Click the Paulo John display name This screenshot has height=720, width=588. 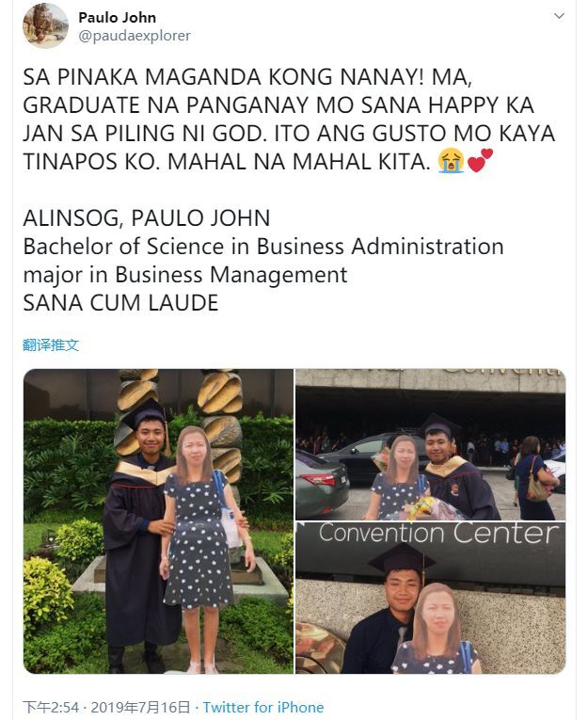tap(117, 18)
